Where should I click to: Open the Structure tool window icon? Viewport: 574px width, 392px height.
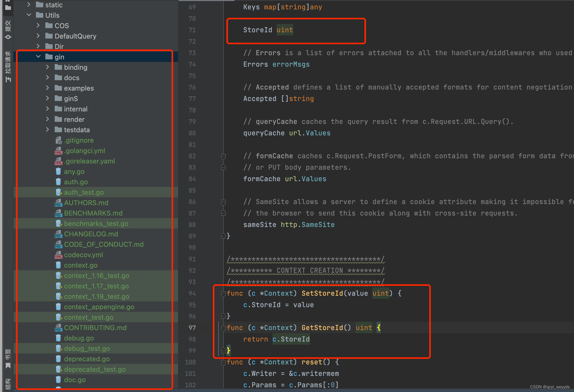(8, 384)
